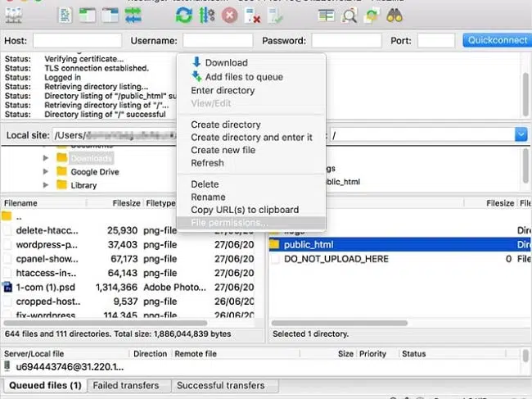Screen dimensions: 532x399
Task: Expand the Downloads folder tree node
Action: point(46,158)
